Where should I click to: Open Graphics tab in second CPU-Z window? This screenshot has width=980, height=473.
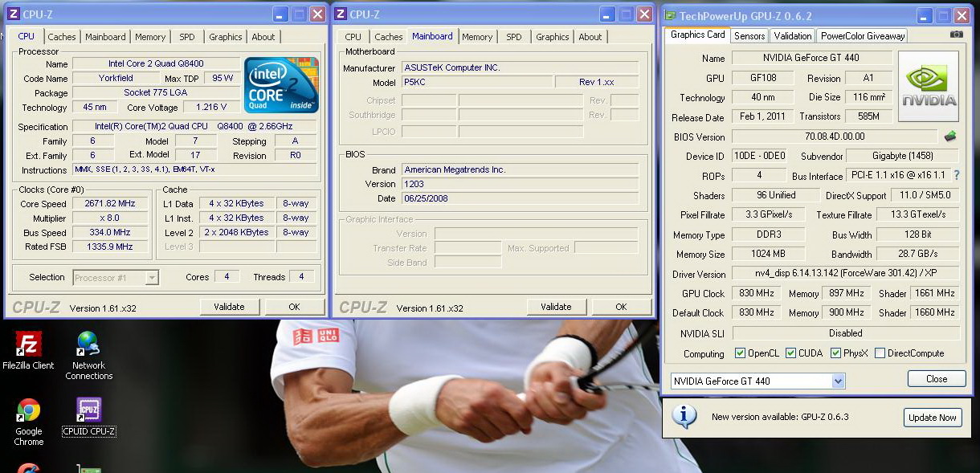pyautogui.click(x=552, y=37)
